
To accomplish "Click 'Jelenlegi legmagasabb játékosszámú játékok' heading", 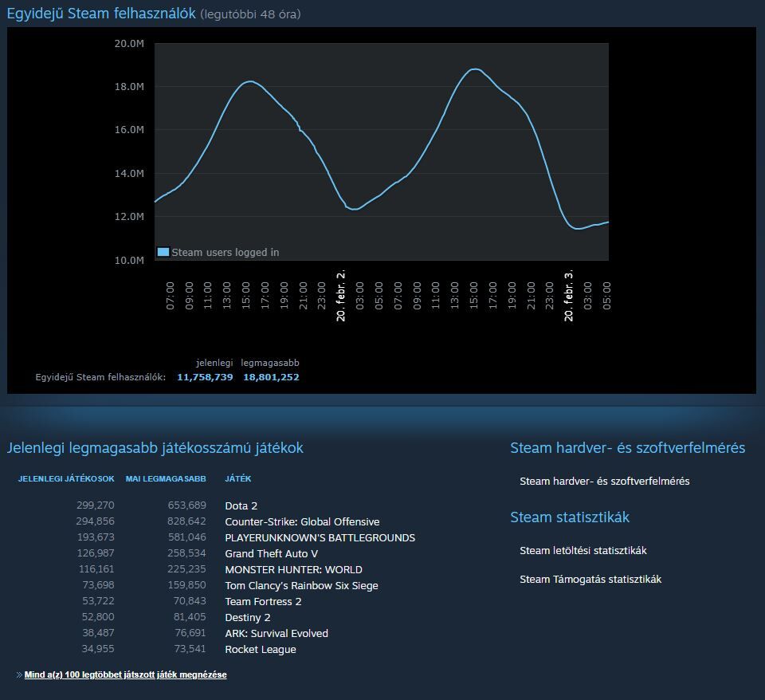I will point(155,447).
